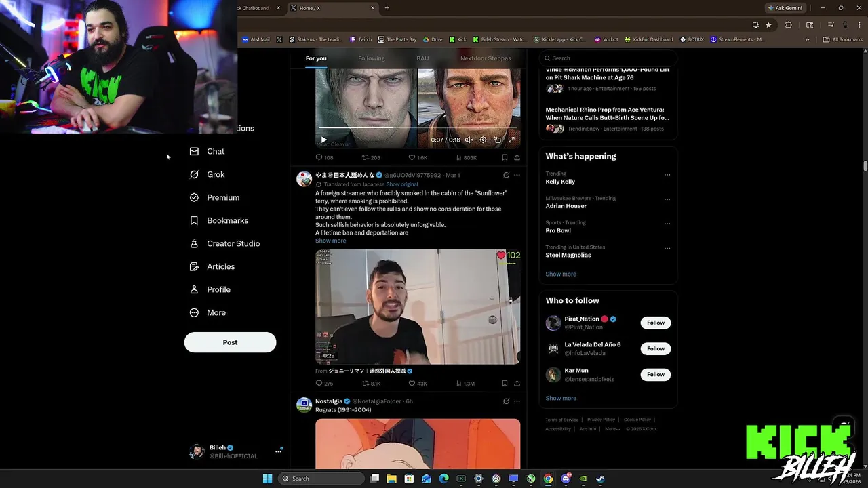Like the post with 43K likes
Viewport: 868px width, 488px height.
click(x=418, y=384)
